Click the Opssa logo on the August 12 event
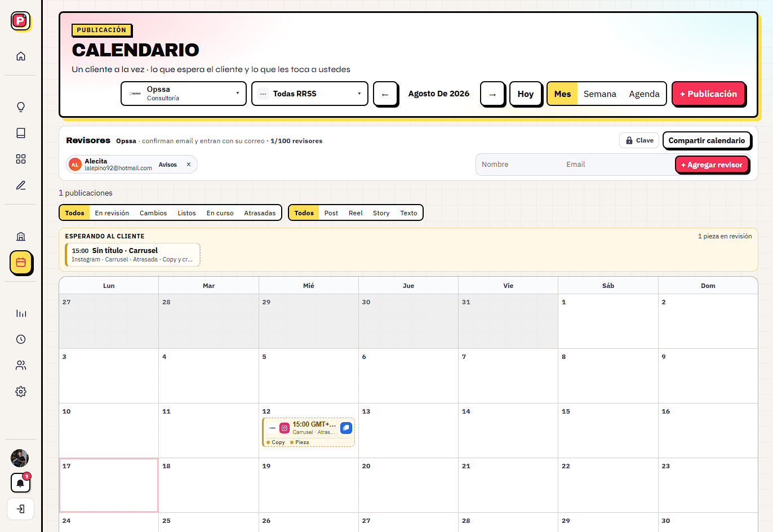The image size is (773, 532). (272, 428)
